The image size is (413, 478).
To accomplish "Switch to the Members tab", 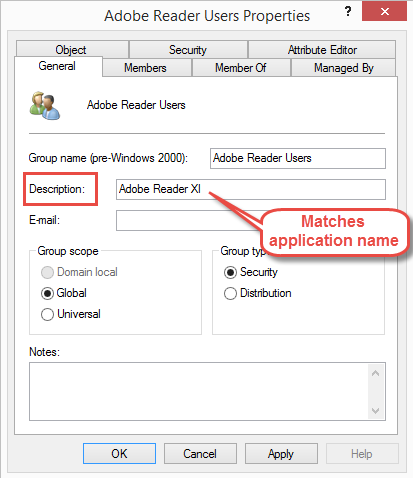I will tap(147, 68).
